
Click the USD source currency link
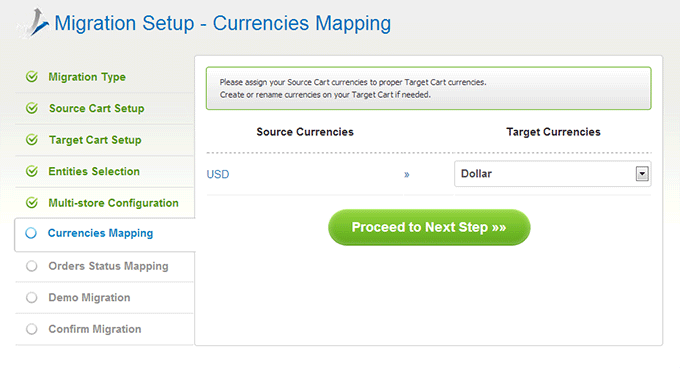[218, 174]
